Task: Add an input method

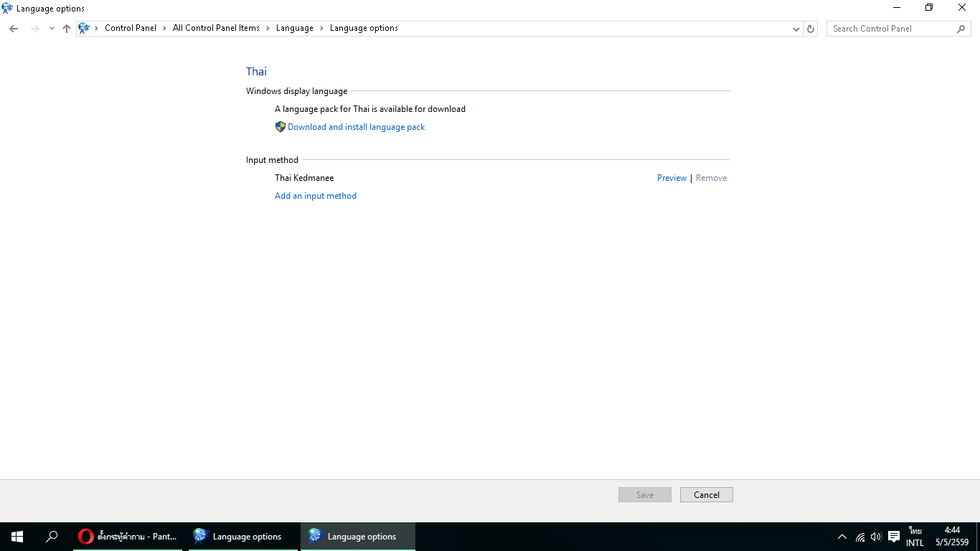Action: coord(316,196)
